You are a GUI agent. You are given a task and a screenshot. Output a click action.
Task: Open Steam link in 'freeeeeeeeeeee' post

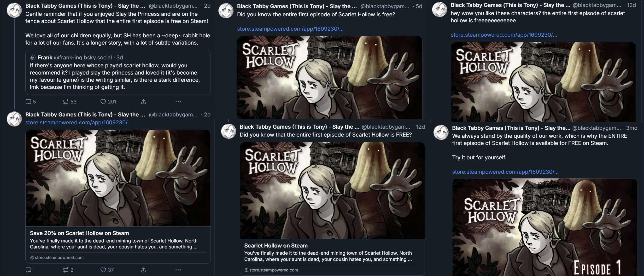tap(504, 35)
